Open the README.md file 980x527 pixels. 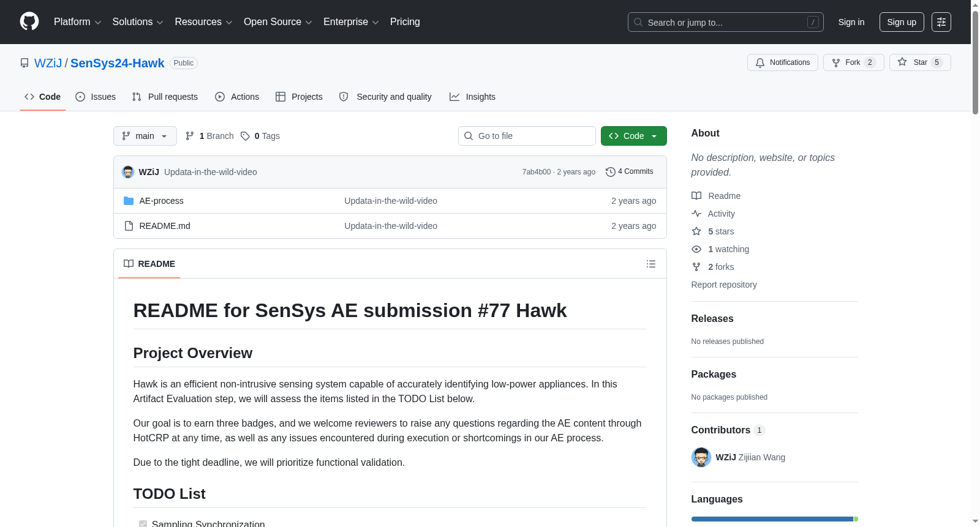coord(165,226)
